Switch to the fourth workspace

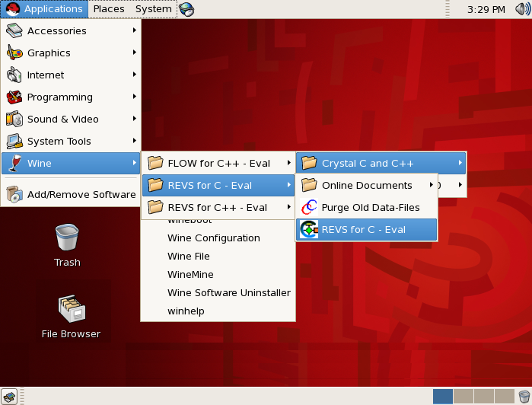pos(505,397)
